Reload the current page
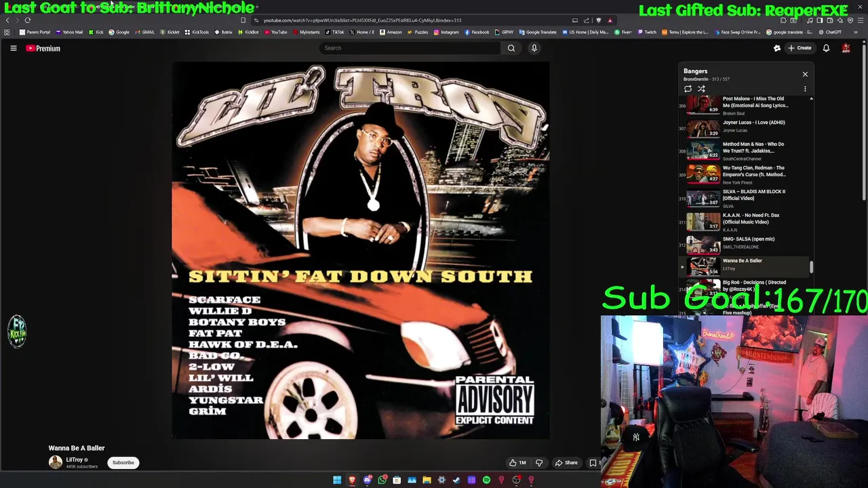 [28, 20]
